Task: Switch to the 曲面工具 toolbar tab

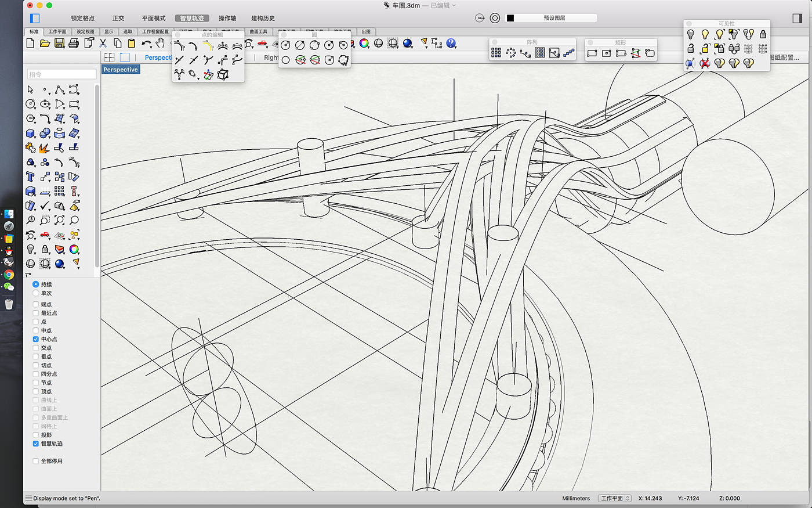Action: pos(258,31)
